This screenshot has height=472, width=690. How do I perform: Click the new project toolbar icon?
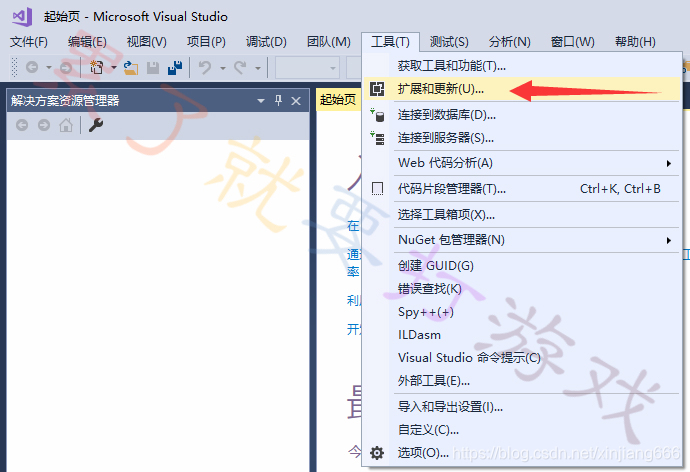[96, 67]
